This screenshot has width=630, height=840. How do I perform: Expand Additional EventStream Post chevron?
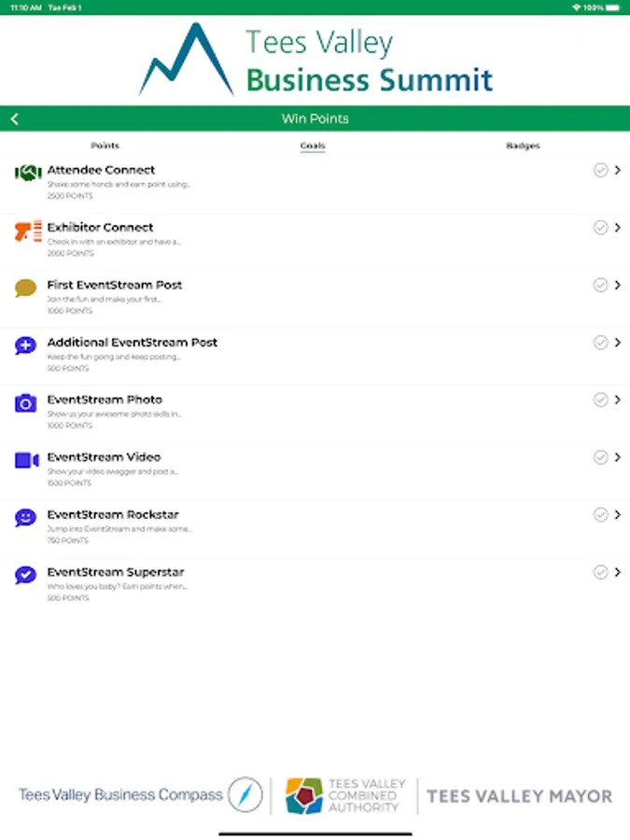[x=618, y=343]
